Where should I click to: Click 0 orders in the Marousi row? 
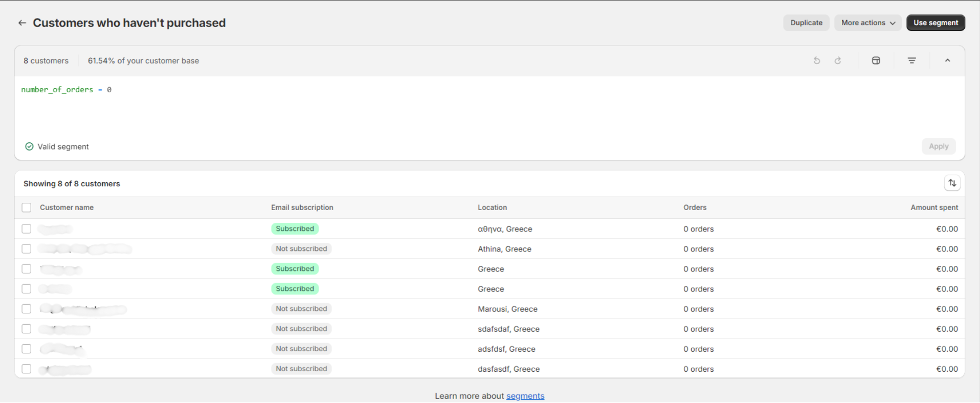coord(698,309)
